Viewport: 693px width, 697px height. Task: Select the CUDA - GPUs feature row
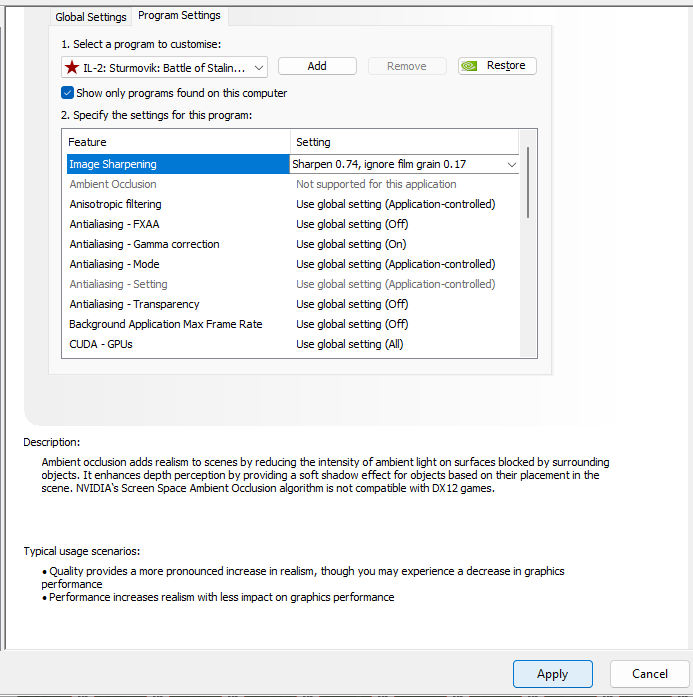point(101,344)
